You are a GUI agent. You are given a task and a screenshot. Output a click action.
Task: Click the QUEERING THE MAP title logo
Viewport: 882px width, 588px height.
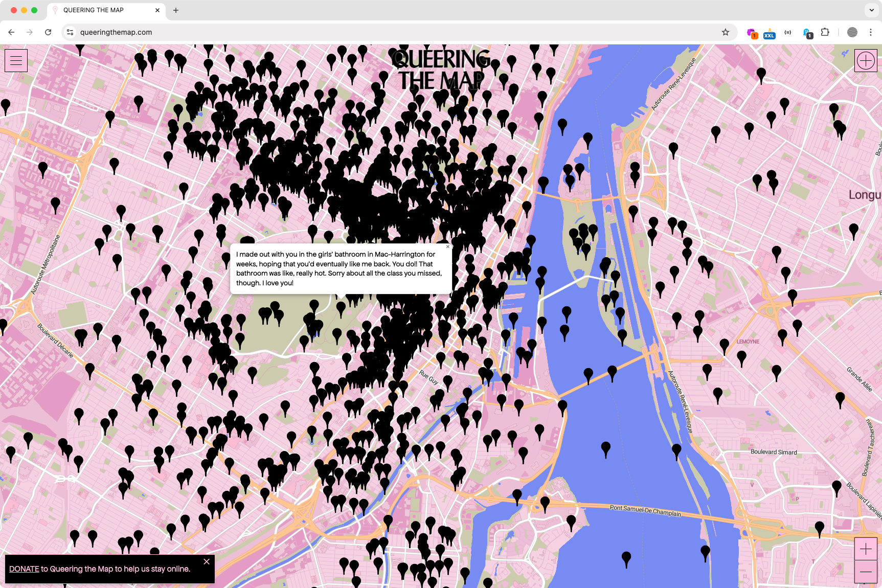pyautogui.click(x=442, y=70)
